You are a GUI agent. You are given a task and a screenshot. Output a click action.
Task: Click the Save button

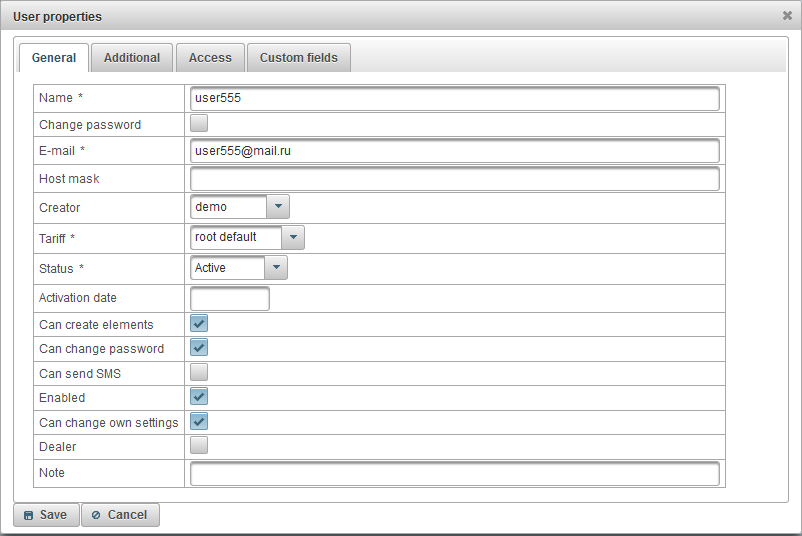[x=45, y=515]
